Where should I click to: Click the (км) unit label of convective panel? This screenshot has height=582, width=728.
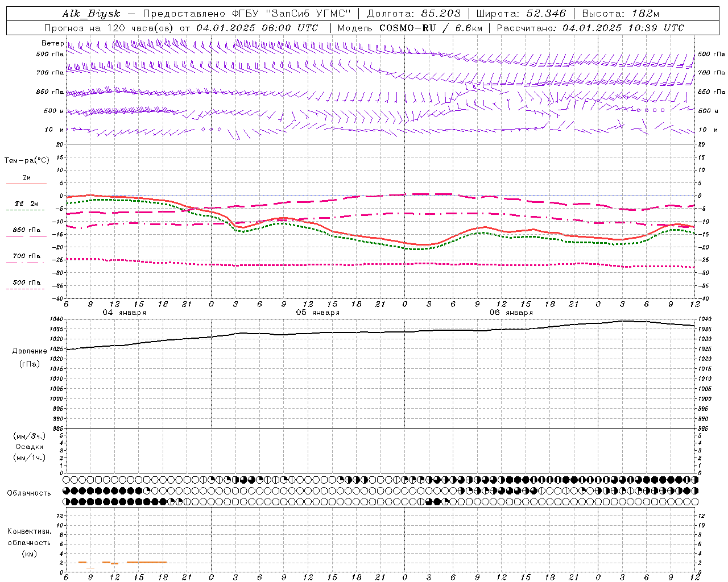pyautogui.click(x=29, y=554)
